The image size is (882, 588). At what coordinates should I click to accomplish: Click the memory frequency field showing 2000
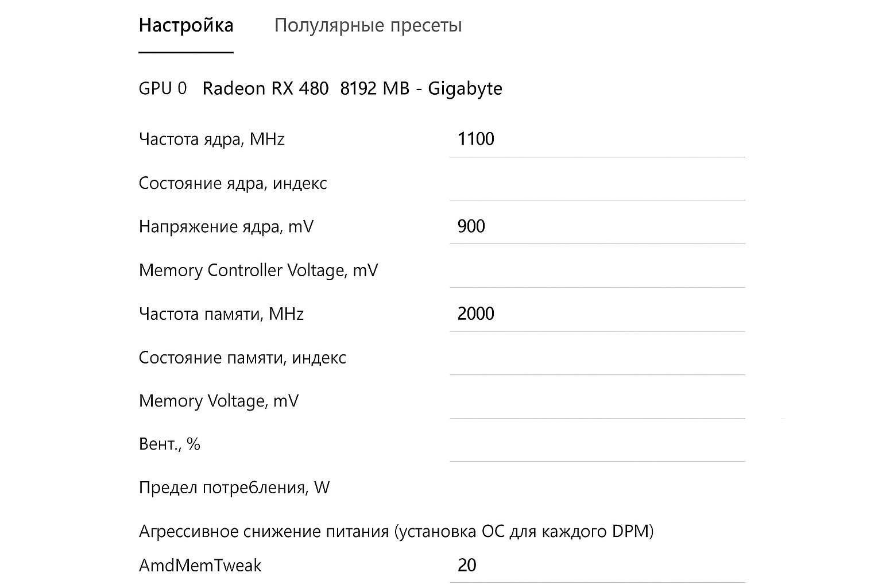[597, 314]
